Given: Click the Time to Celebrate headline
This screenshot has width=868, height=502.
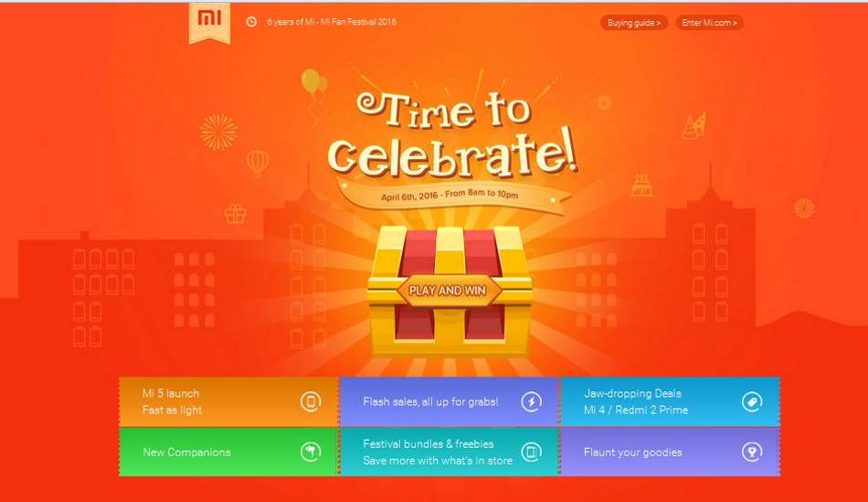Looking at the screenshot, I should (451, 134).
